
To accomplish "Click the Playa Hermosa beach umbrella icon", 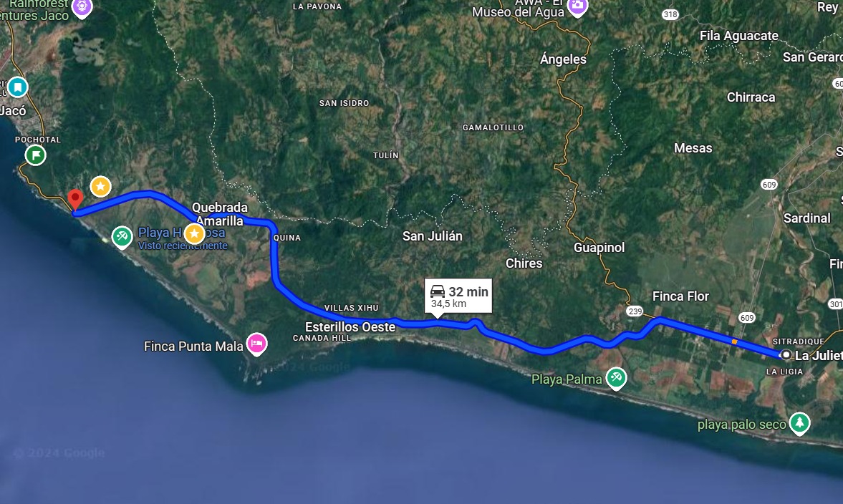I will [x=122, y=237].
